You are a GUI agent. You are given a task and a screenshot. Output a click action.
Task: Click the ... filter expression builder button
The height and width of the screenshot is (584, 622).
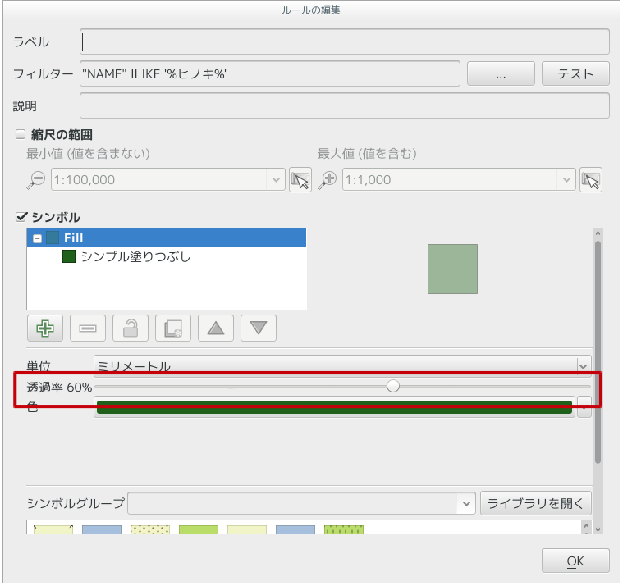tap(501, 73)
